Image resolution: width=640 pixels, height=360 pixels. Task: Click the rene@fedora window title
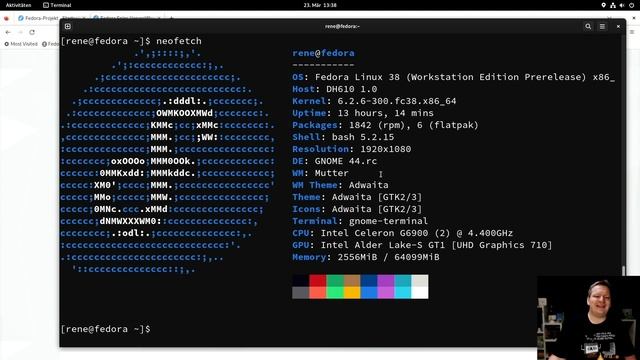click(342, 26)
